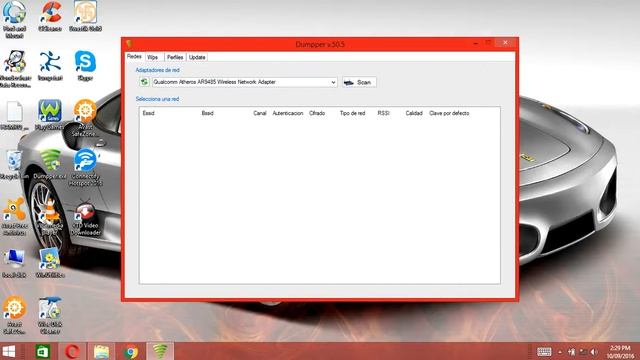Show hidden system tray icons
The height and width of the screenshot is (360, 640).
tap(560, 352)
